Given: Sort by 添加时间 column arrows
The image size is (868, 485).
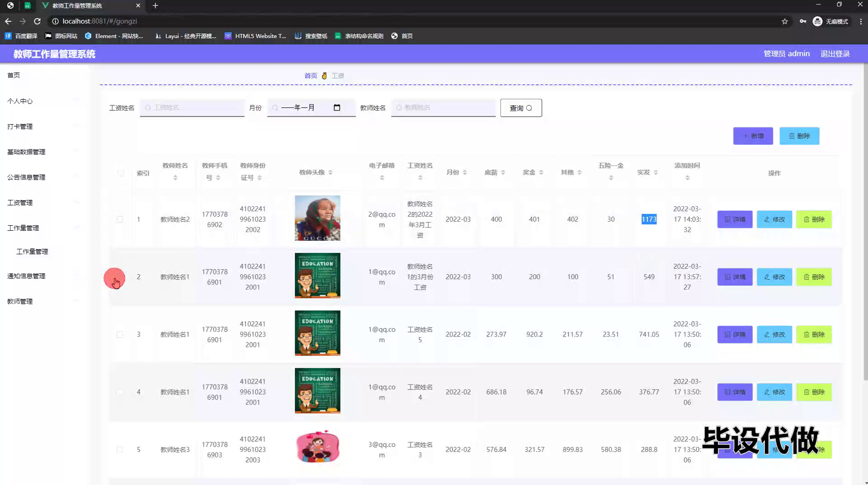Looking at the screenshot, I should pyautogui.click(x=687, y=178).
